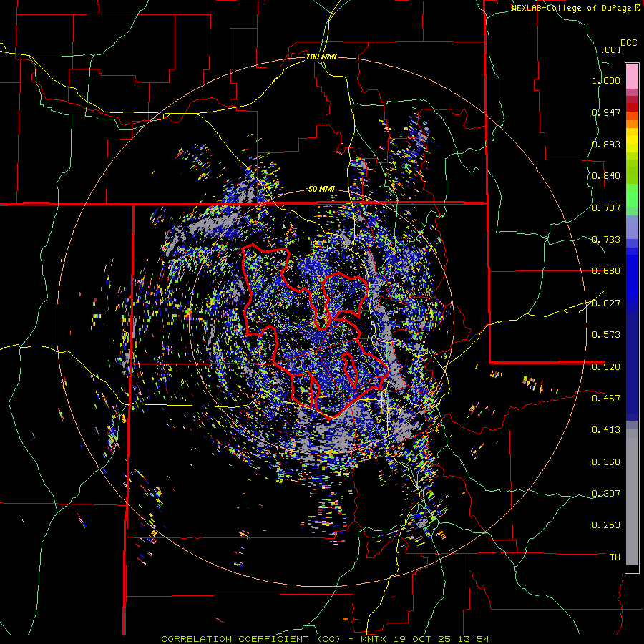Pick the bright green color scale segment

click(632, 195)
